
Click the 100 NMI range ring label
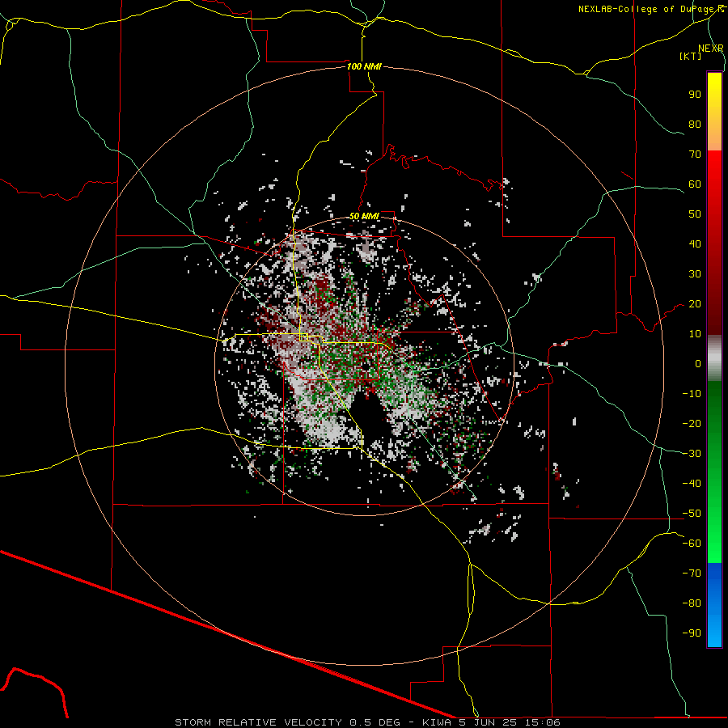click(364, 66)
